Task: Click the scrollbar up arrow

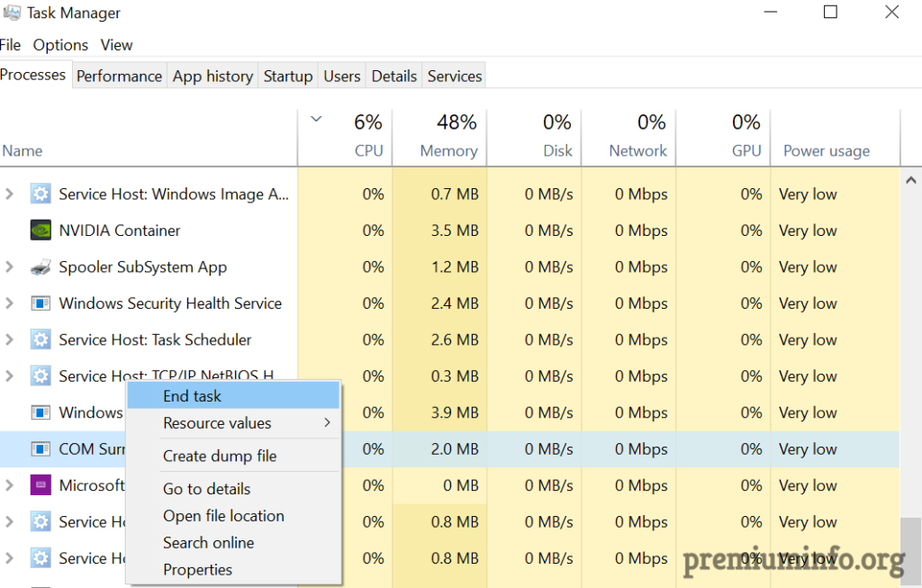Action: click(910, 178)
